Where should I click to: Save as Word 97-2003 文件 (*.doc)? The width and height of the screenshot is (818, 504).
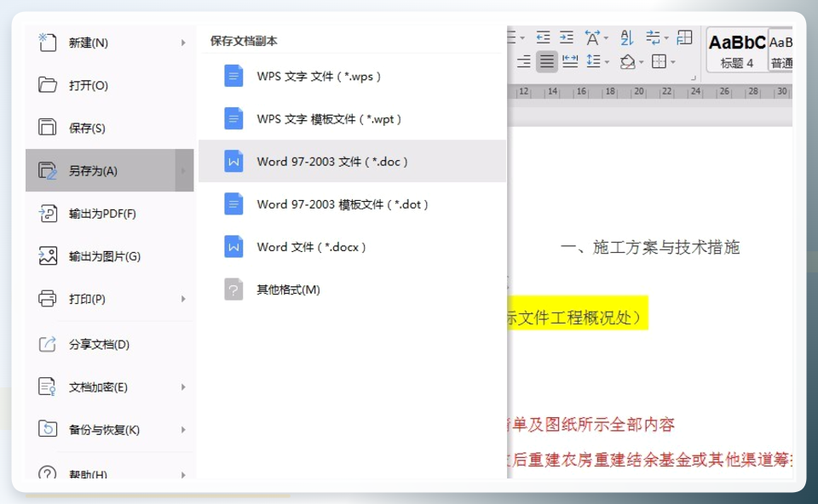[x=352, y=162]
